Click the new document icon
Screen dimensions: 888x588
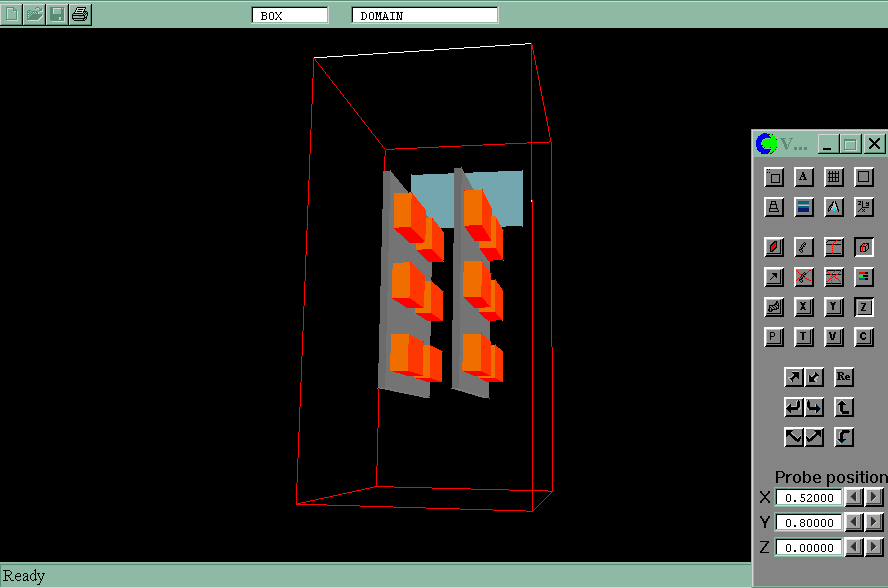(x=12, y=14)
